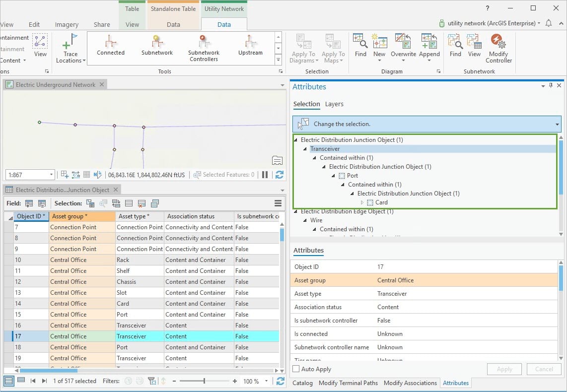Switch to the Utility Network Data tab
Image resolution: width=567 pixels, height=392 pixels.
point(224,25)
